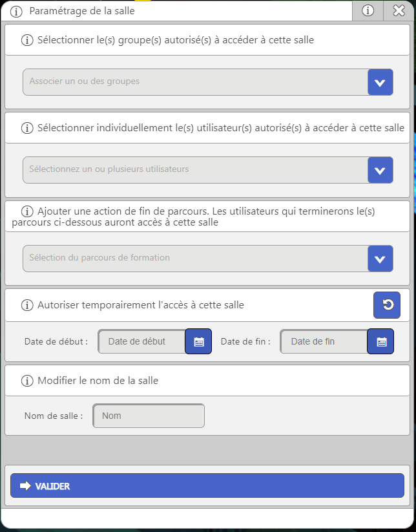Viewport: 416px width, 532px height.
Task: Click info icon beside 'Ajouter une action de fin de parcours'
Action: (27, 211)
